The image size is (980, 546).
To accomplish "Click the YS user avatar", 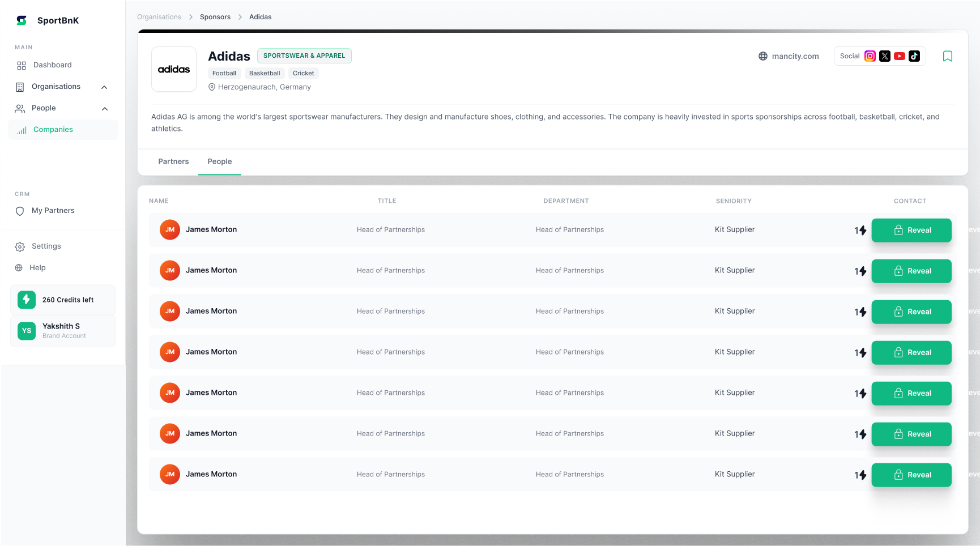I will click(x=27, y=331).
